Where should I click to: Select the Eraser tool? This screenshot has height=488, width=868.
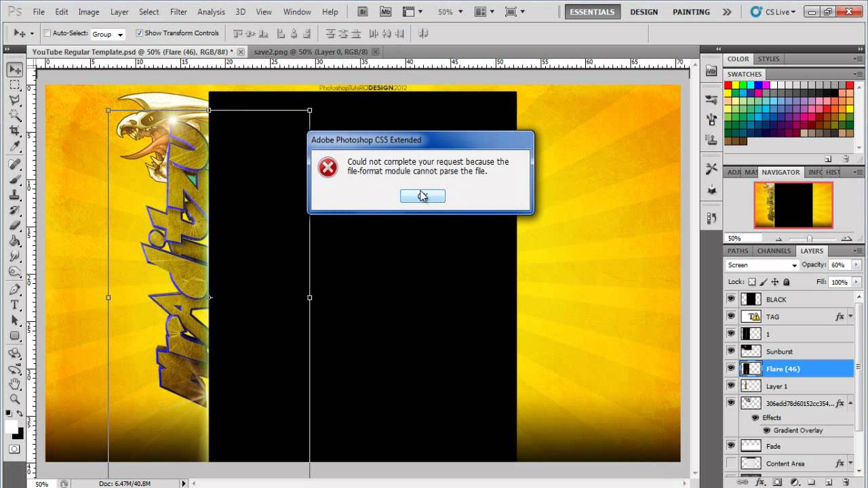(14, 226)
